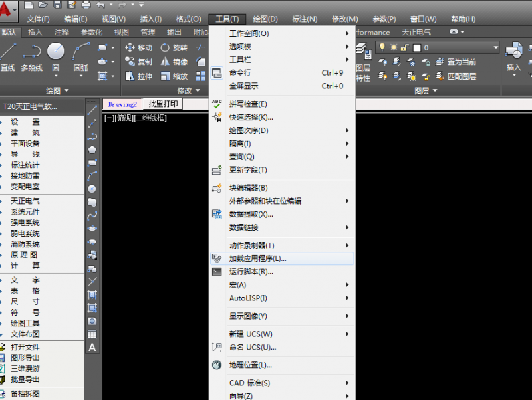The width and height of the screenshot is (532, 400).
Task: Click the Save icon in quick access toolbar
Action: click(x=57, y=5)
